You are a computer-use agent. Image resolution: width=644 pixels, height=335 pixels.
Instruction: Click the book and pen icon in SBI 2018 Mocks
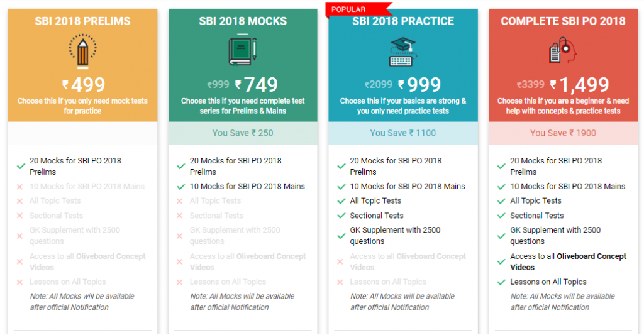243,52
